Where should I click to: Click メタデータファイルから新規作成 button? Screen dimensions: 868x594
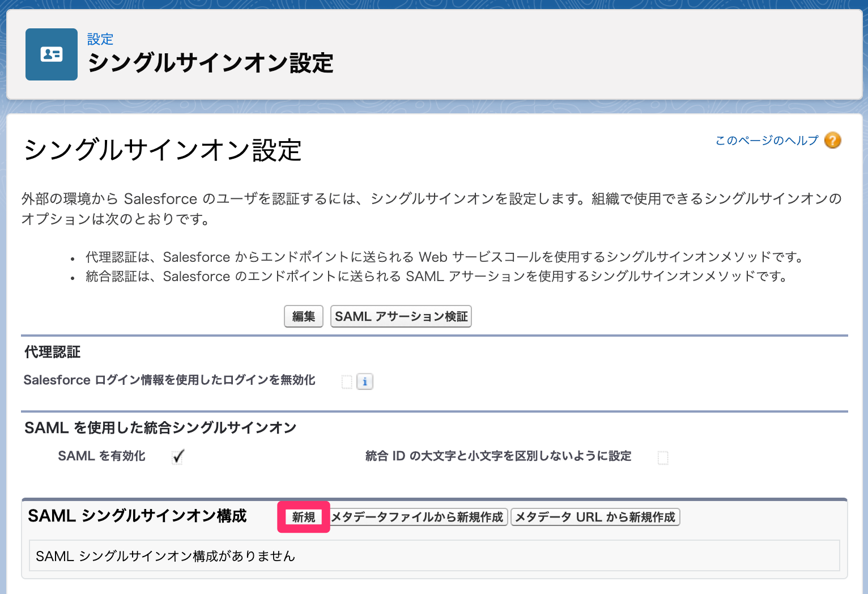(x=417, y=517)
